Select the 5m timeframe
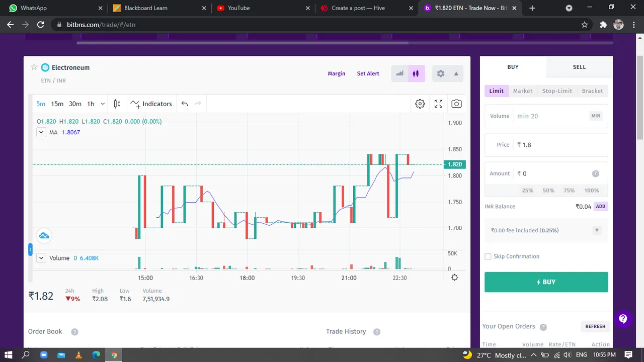 pyautogui.click(x=41, y=104)
